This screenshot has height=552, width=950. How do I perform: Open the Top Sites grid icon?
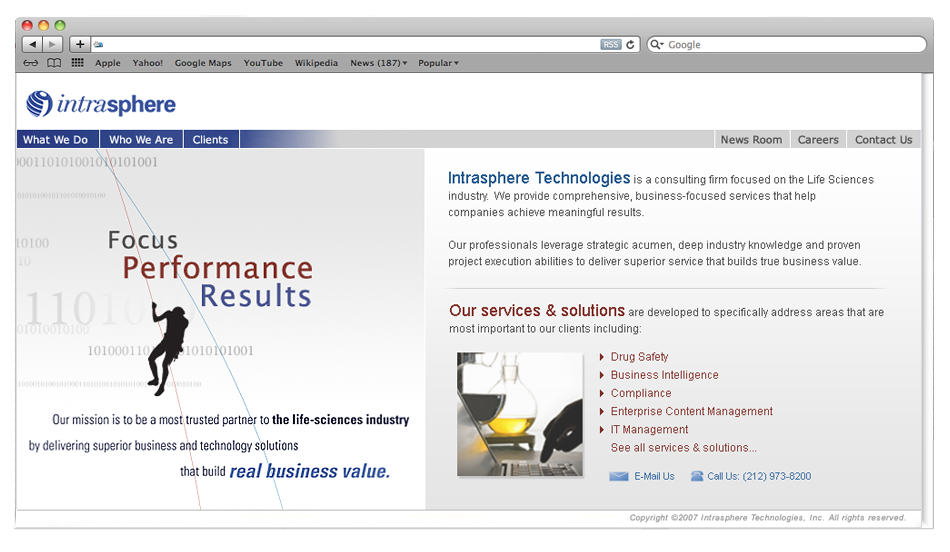[77, 63]
